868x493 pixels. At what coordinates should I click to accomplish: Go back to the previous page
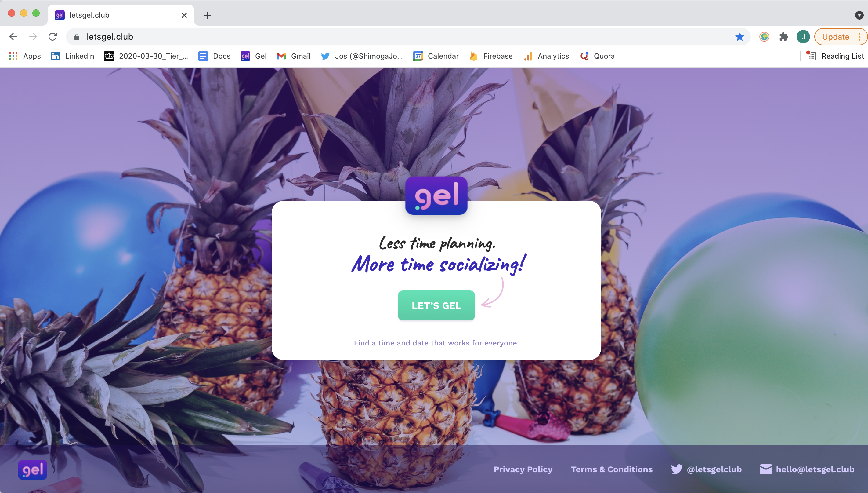click(13, 37)
